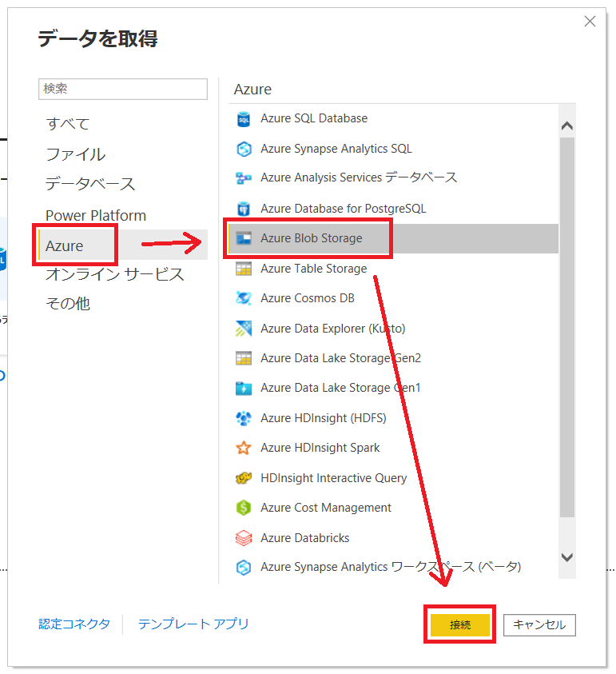This screenshot has width=616, height=674.
Task: Select HDInsight Interactive Query text
Action: 334,478
